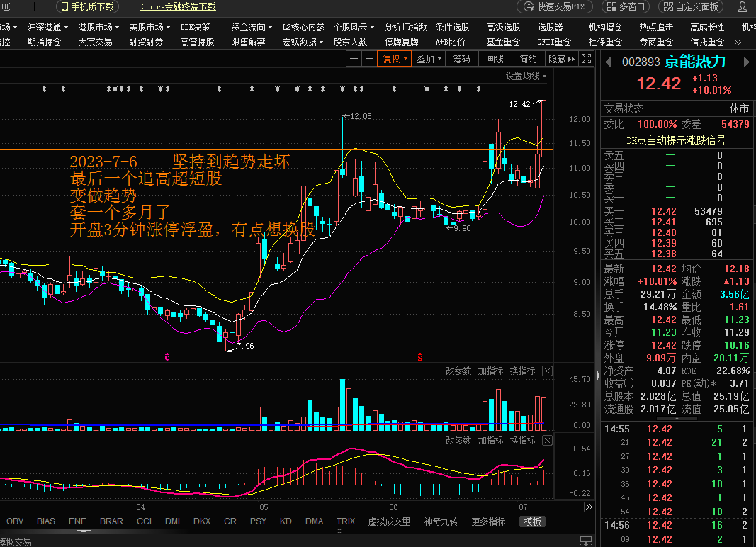
Task: Click the timeline forward double-arrow icon
Action: click(x=589, y=507)
